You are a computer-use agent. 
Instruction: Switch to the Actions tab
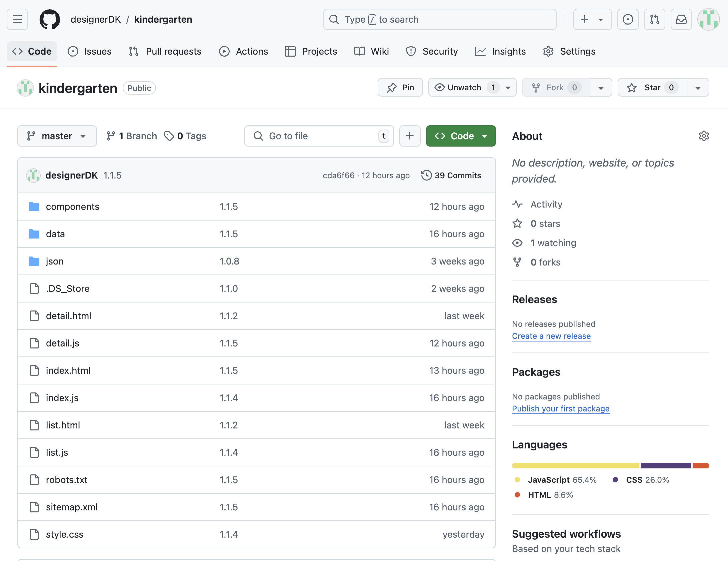244,51
